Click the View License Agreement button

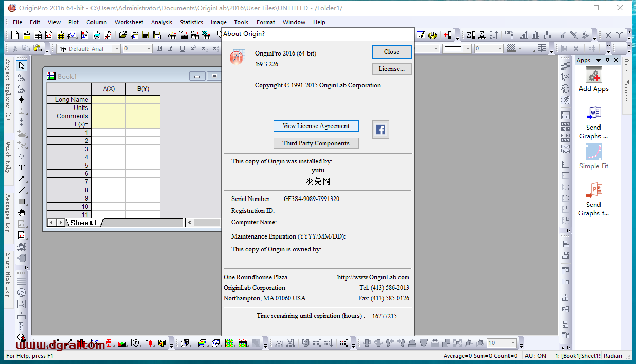pos(316,126)
